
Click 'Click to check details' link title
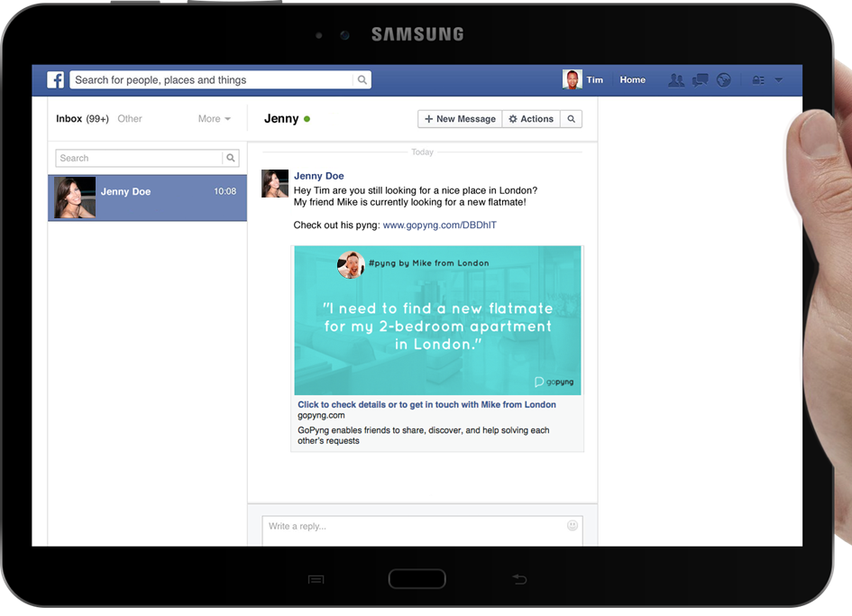click(x=426, y=405)
